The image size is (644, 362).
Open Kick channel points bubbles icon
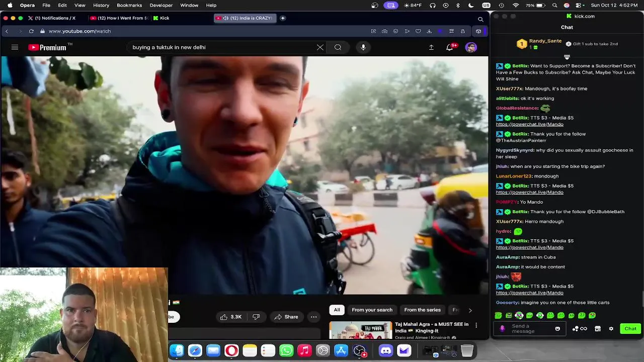[580, 329]
